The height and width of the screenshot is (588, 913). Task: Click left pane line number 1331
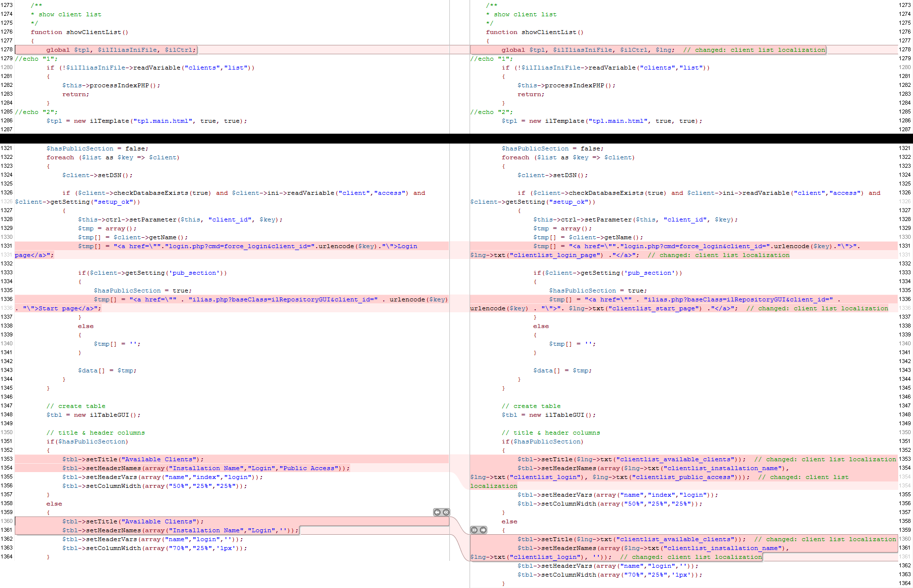[6, 246]
